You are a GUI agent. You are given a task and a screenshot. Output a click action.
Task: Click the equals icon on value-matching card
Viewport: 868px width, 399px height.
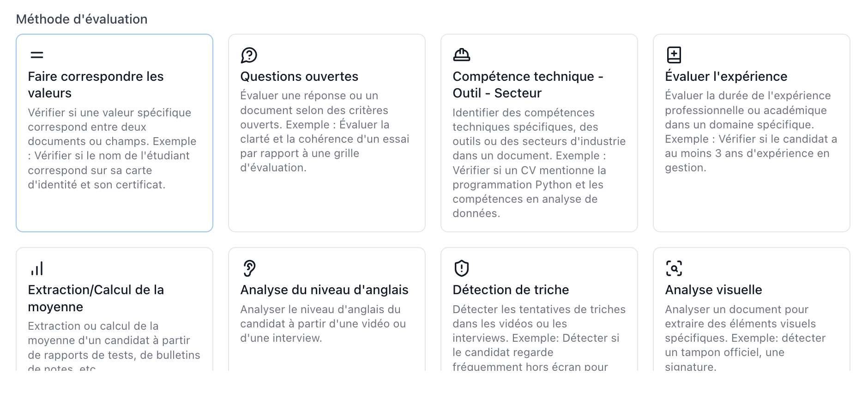37,55
